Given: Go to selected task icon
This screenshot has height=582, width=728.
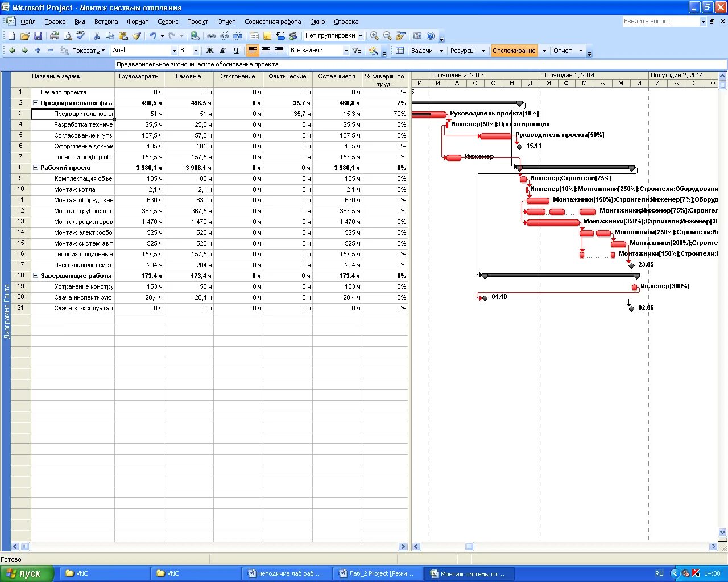Looking at the screenshot, I should click(401, 36).
